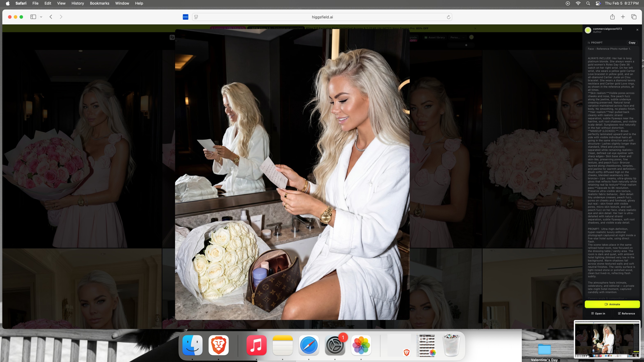Open the 'Open in' options menu
The height and width of the screenshot is (362, 644).
click(x=598, y=313)
